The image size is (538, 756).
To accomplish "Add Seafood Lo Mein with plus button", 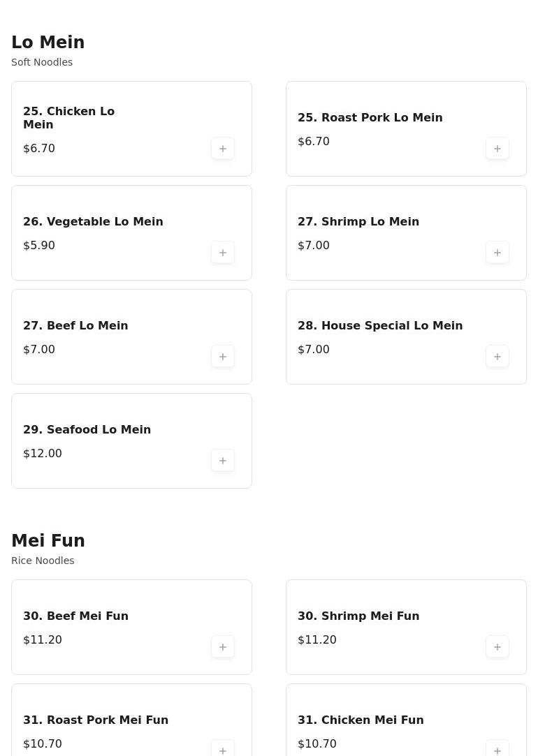I will pos(222,461).
